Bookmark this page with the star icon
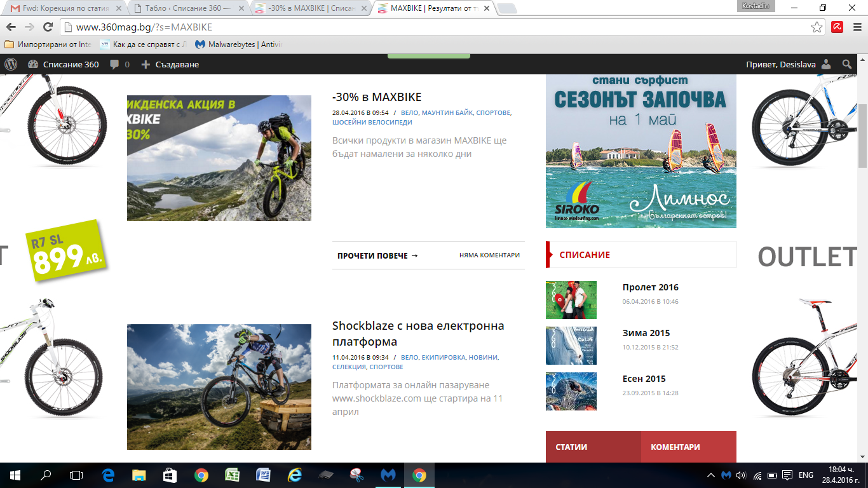Image resolution: width=868 pixels, height=488 pixels. (817, 27)
